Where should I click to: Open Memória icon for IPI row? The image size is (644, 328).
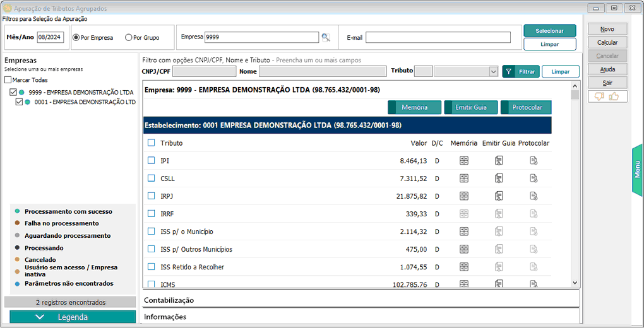(x=463, y=160)
